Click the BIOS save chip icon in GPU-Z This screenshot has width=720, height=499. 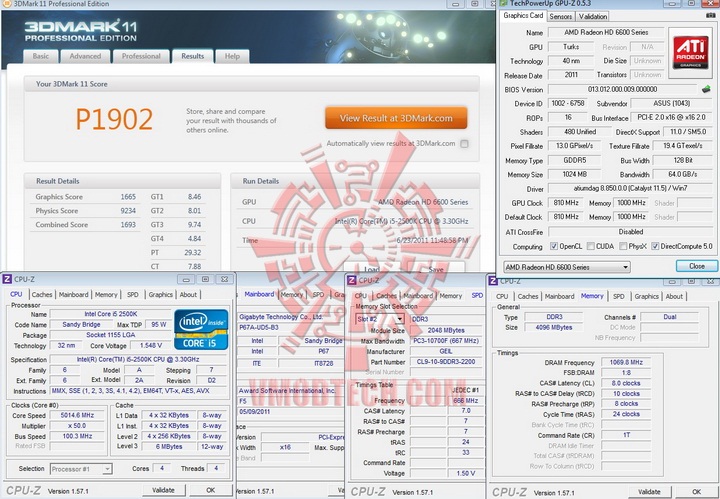click(x=706, y=89)
